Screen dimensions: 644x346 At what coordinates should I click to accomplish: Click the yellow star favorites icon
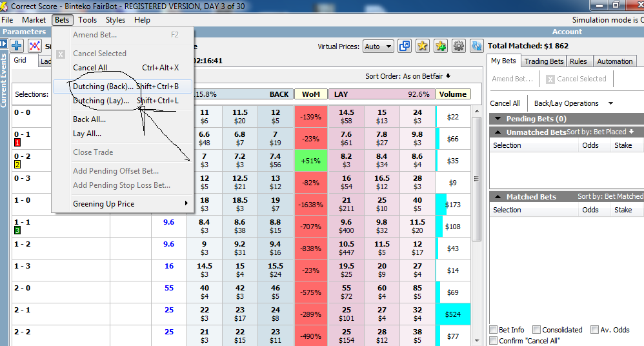click(x=422, y=46)
